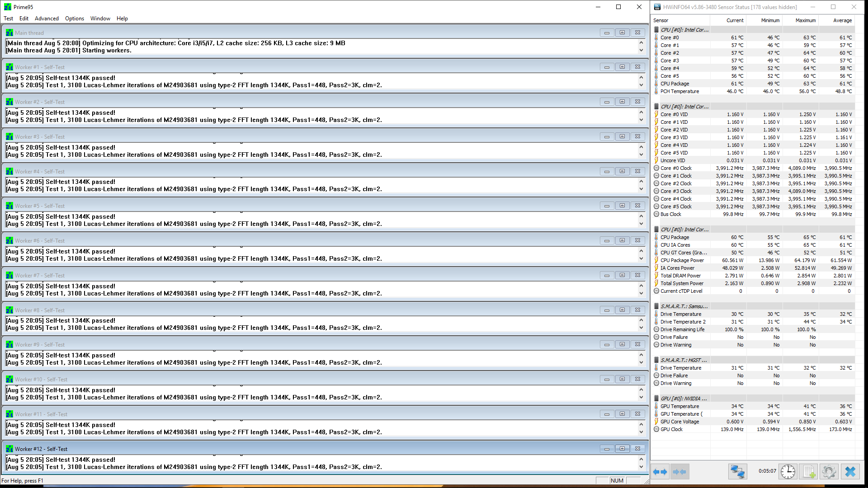The width and height of the screenshot is (868, 488).
Task: Click the Minimum column header
Action: point(764,20)
